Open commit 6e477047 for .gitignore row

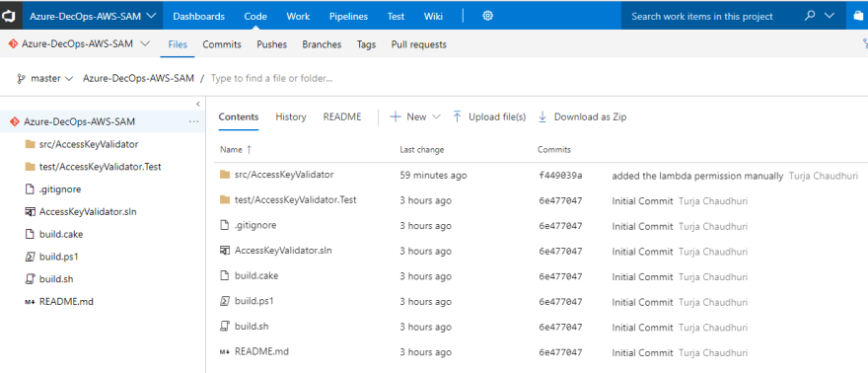click(x=560, y=226)
